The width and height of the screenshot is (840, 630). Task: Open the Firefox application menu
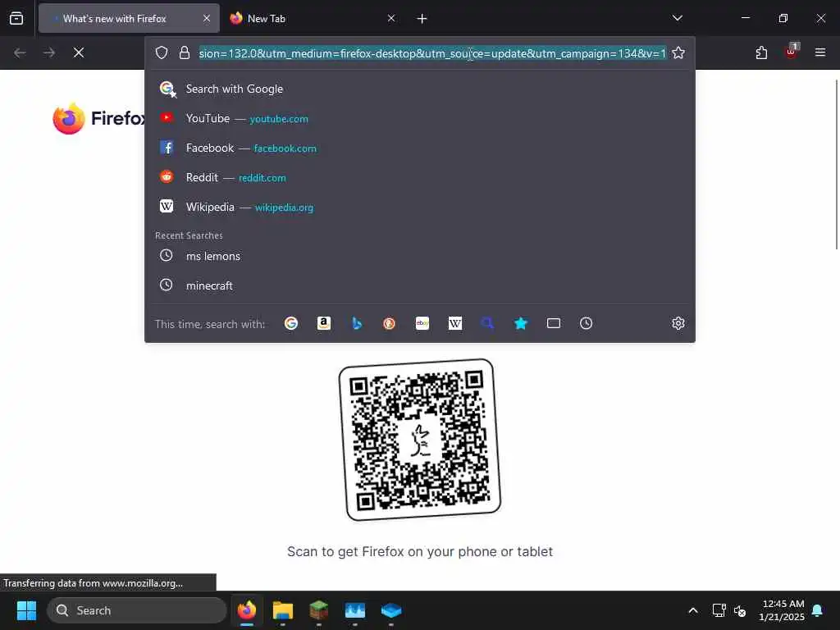coord(820,52)
